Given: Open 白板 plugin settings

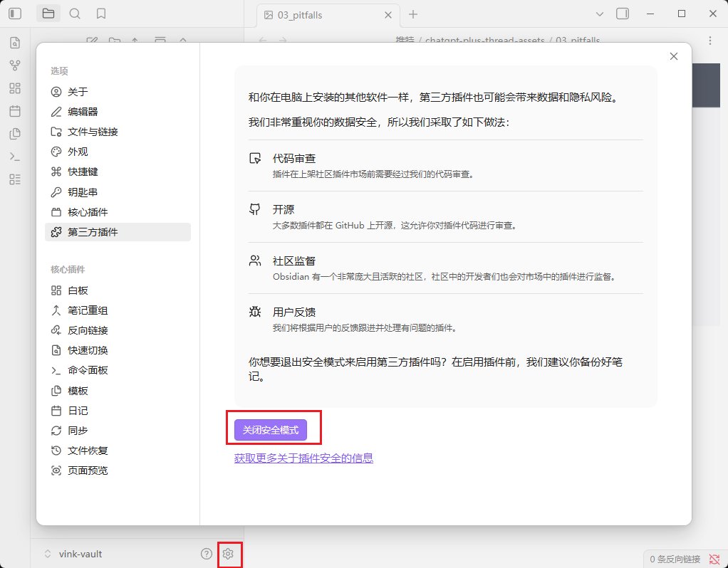Looking at the screenshot, I should (118, 290).
